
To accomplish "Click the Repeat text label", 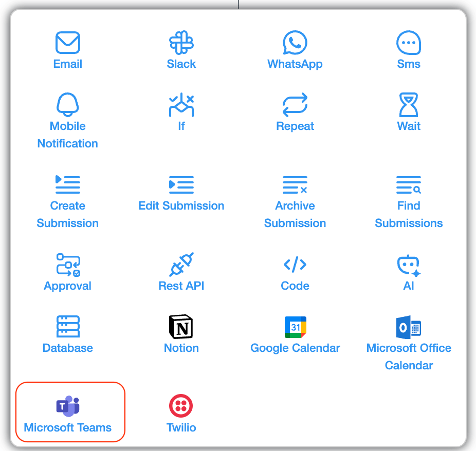I will click(x=295, y=126).
